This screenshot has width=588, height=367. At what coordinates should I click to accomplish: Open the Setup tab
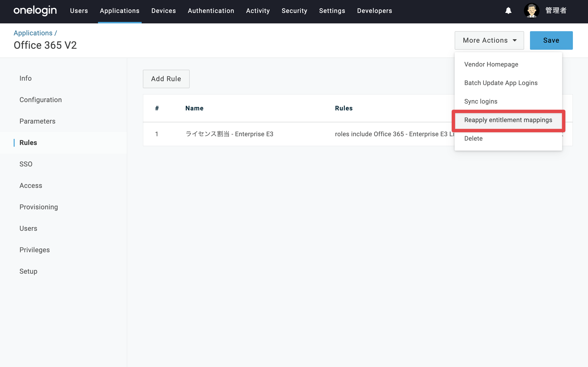click(x=28, y=271)
